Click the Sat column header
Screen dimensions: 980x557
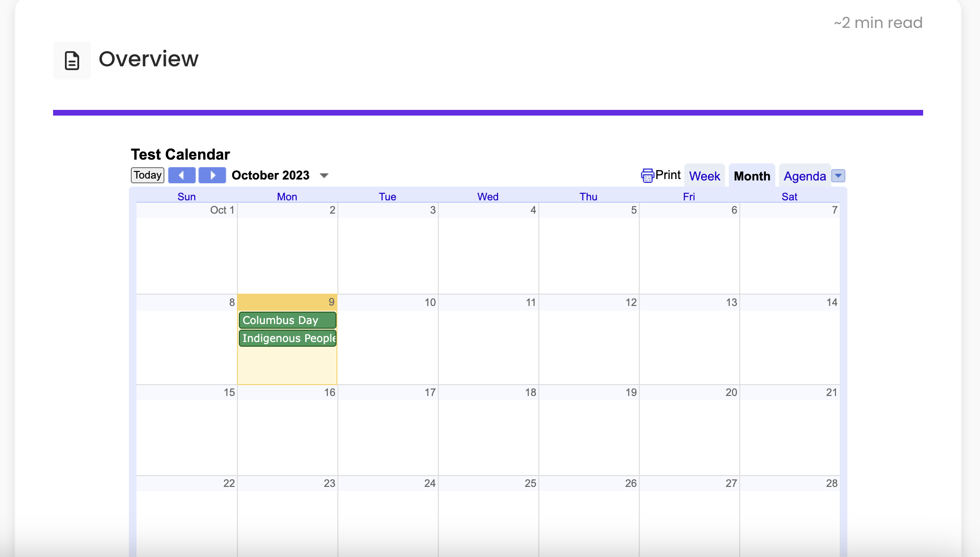pyautogui.click(x=789, y=197)
